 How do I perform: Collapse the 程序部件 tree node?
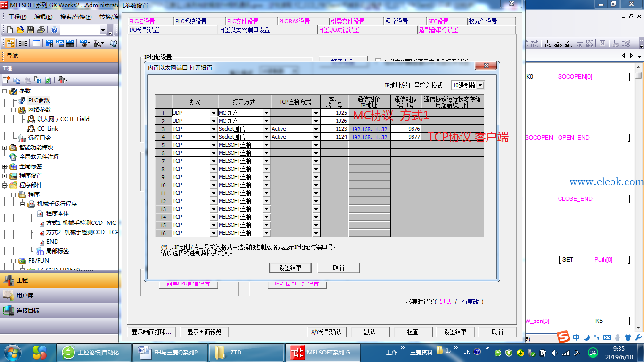pyautogui.click(x=5, y=185)
